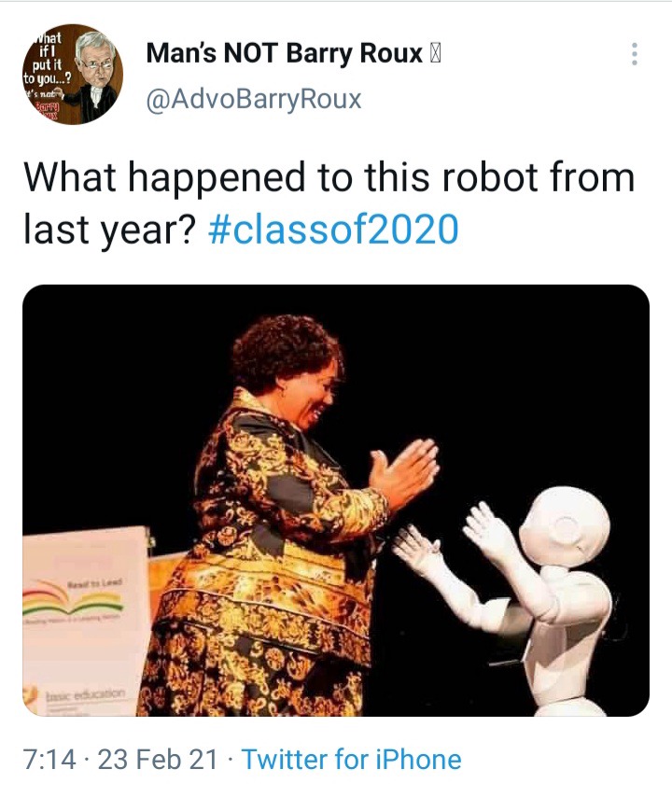Click the words 'last year?' in the tweet
Image resolution: width=672 pixels, height=797 pixels.
pos(110,230)
